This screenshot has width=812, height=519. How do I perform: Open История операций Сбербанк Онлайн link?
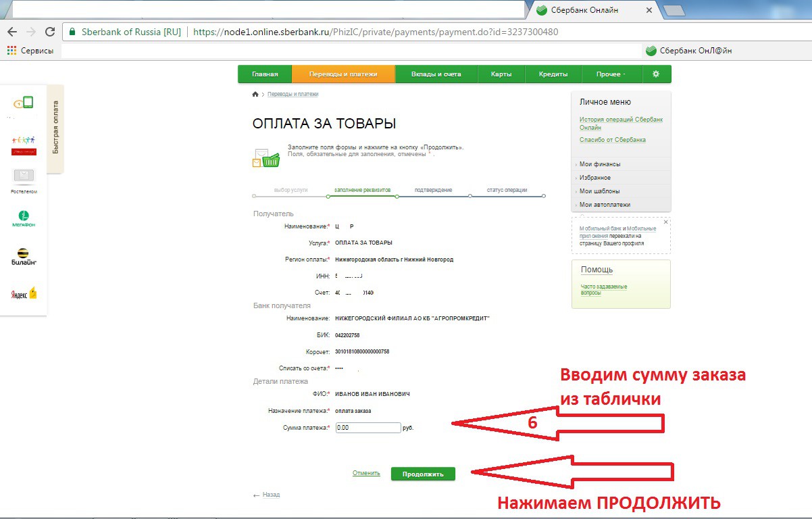[621, 123]
